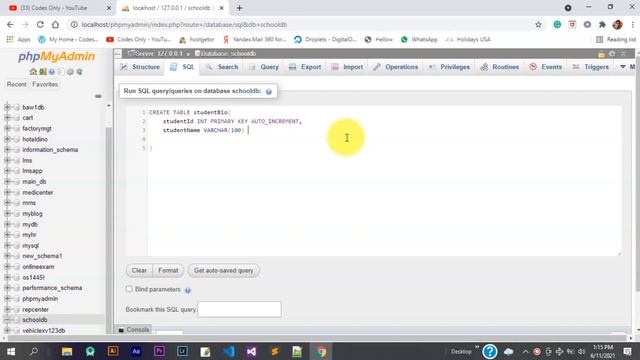Select the schooldb database in tree

[35, 320]
